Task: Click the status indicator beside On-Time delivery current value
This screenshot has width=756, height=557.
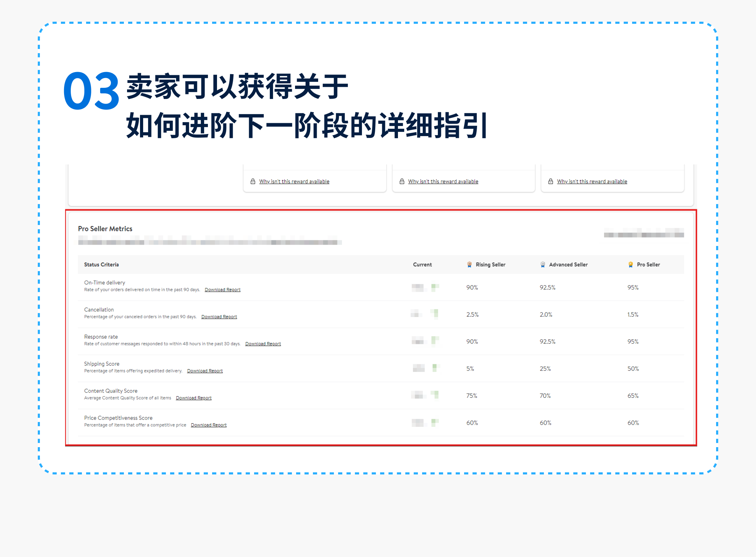Action: pos(434,287)
